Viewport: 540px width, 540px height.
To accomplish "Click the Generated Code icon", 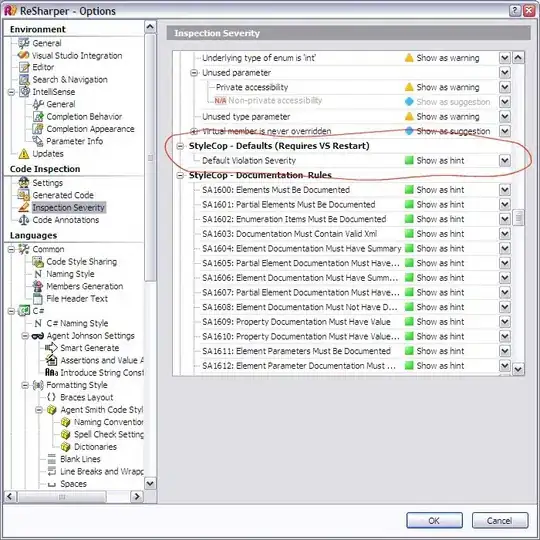I will click(x=24, y=195).
